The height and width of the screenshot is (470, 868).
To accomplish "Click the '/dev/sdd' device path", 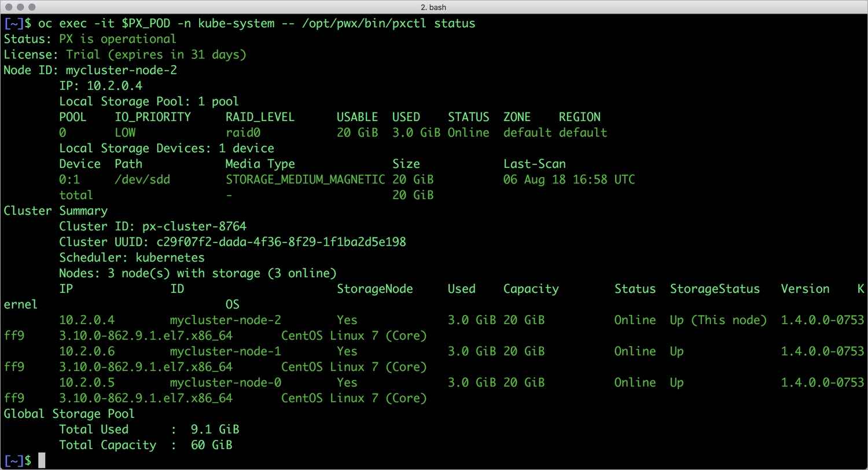I will (x=142, y=179).
